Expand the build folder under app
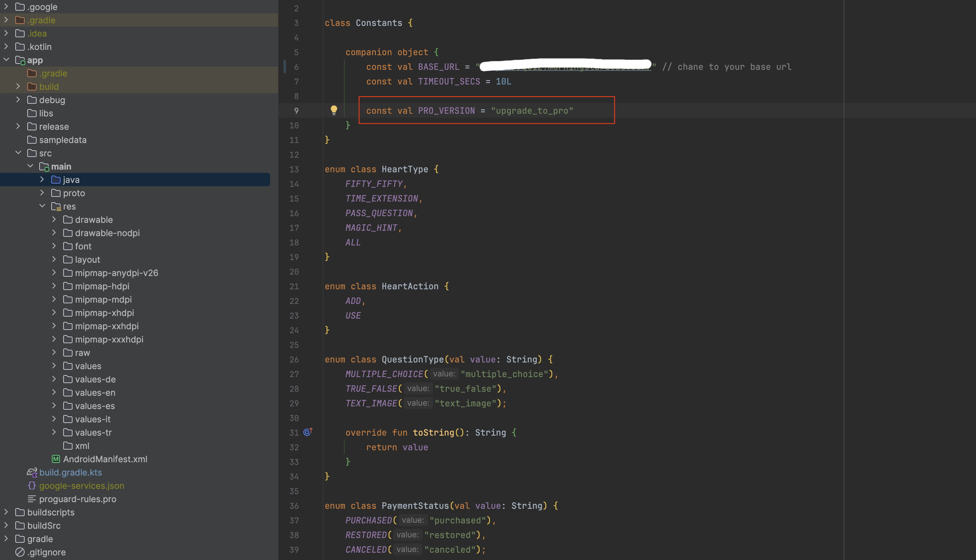Screen dimensions: 976x560 pos(18,86)
